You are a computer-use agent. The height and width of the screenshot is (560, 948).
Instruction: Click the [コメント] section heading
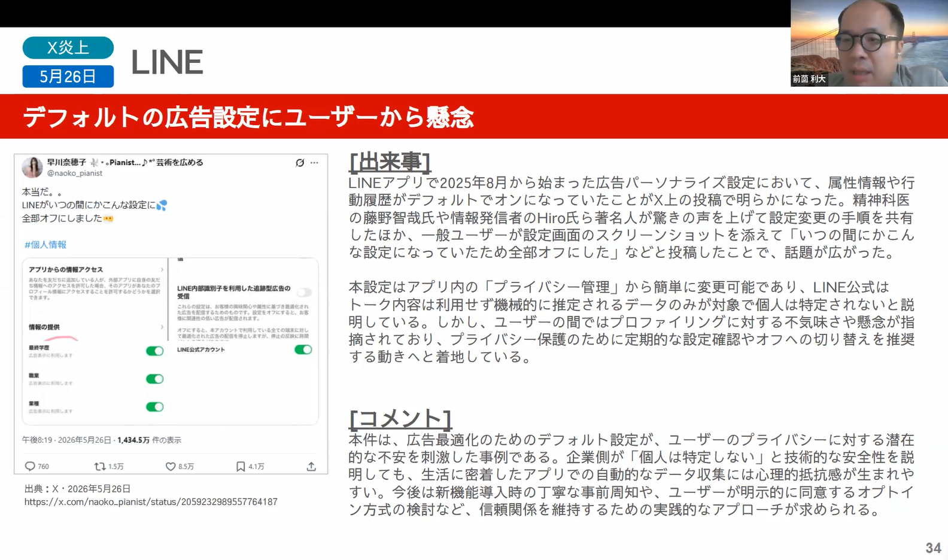coord(400,418)
